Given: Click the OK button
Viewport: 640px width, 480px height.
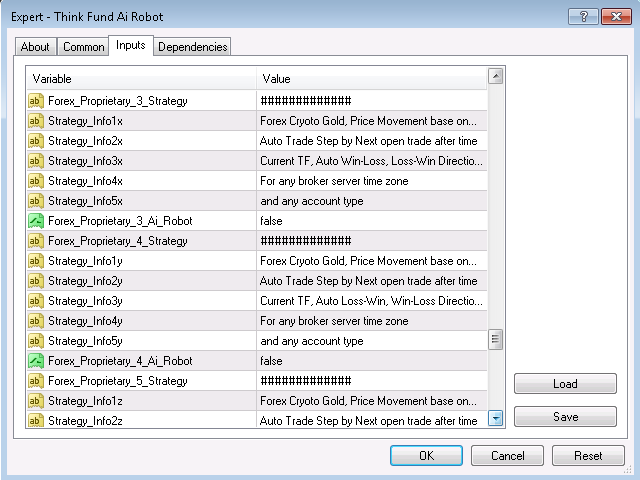Looking at the screenshot, I should tap(426, 456).
